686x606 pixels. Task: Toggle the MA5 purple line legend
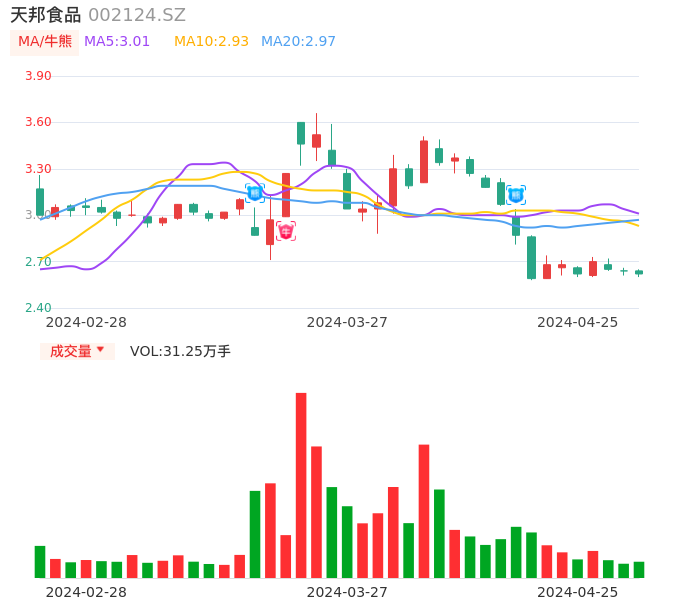(117, 42)
